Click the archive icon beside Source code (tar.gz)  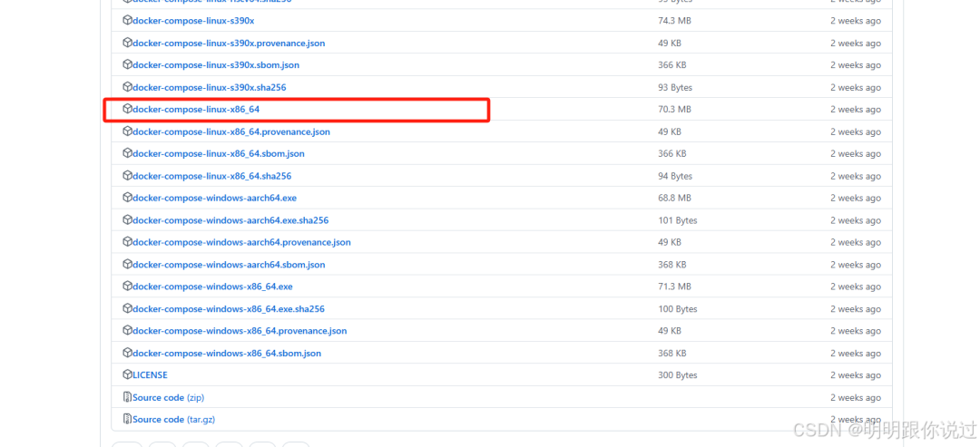click(128, 420)
